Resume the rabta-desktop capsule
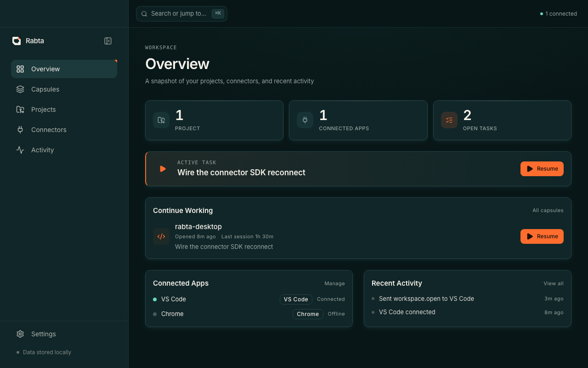This screenshot has width=588, height=368. (542, 236)
